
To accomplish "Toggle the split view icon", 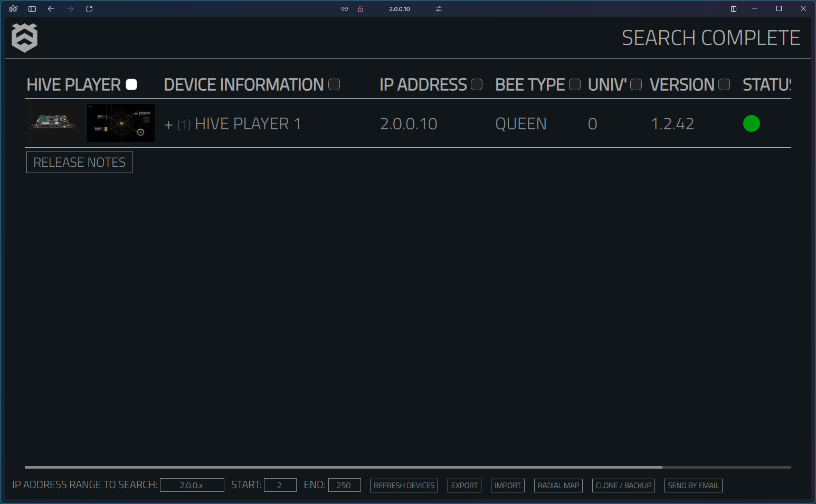I will [x=734, y=9].
